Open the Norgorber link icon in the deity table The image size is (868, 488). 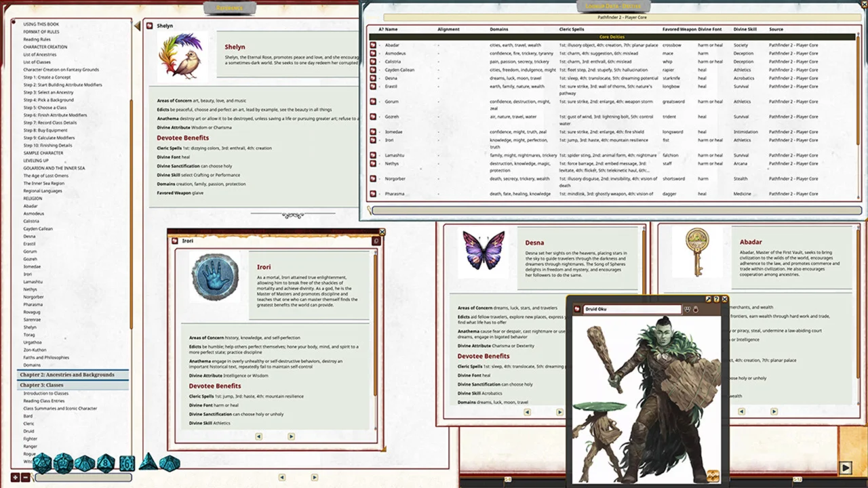click(x=373, y=179)
